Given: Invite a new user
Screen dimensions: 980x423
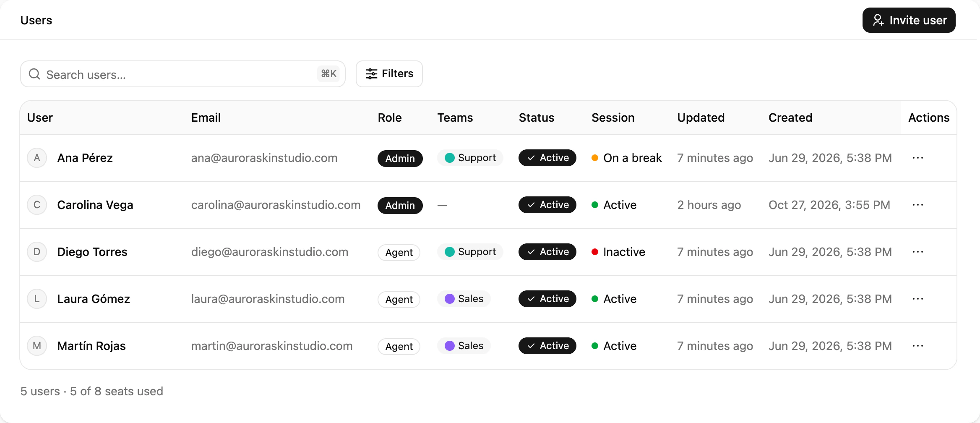Looking at the screenshot, I should 909,20.
